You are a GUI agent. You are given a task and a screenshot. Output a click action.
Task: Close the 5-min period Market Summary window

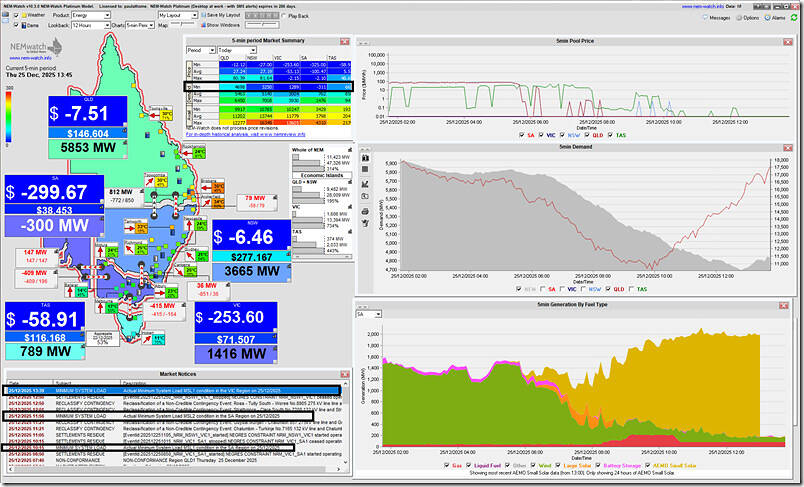click(x=346, y=40)
